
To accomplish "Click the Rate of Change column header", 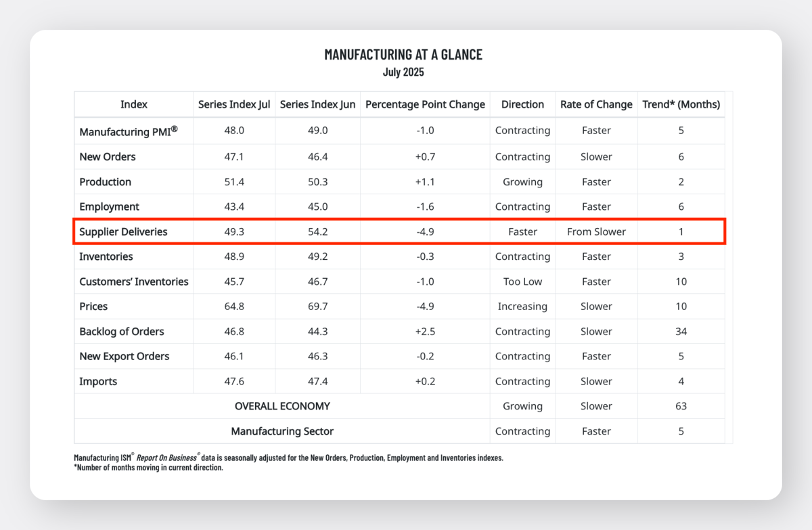I will pos(596,104).
